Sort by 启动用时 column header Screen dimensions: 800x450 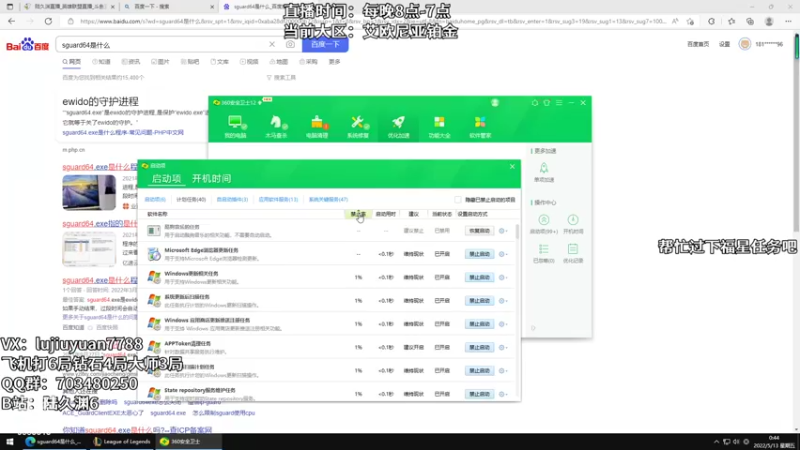pyautogui.click(x=386, y=214)
